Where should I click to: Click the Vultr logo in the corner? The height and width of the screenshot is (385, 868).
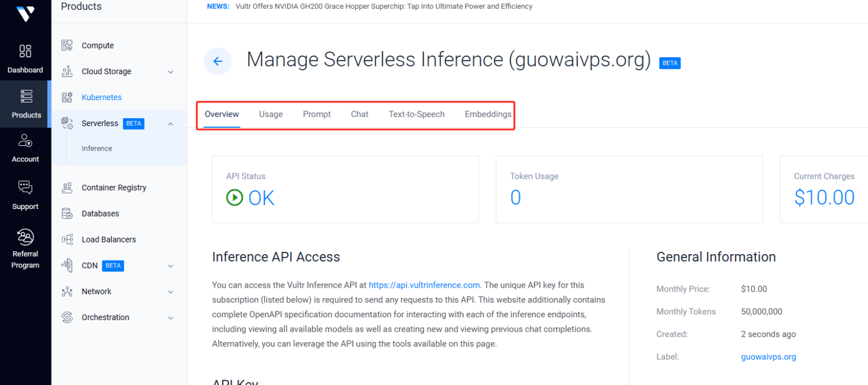25,14
